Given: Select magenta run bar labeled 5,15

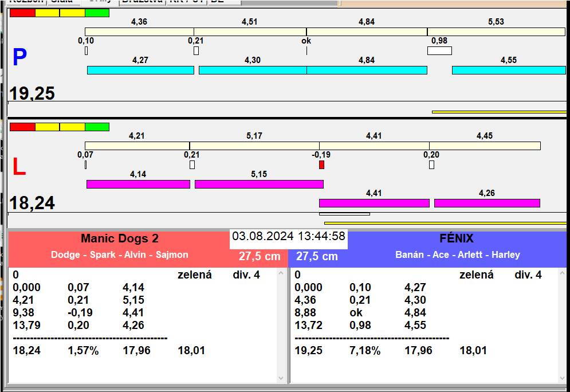Looking at the screenshot, I should click(259, 184).
